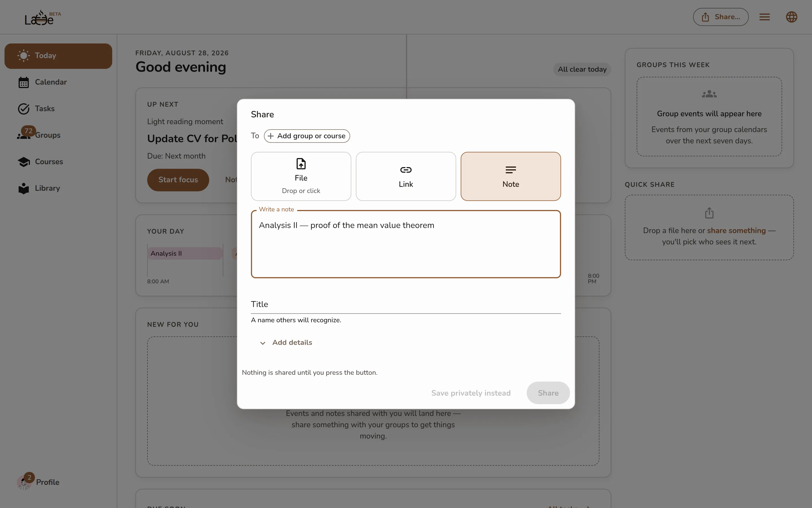Click the Groups badge showing 72
Image resolution: width=812 pixels, height=508 pixels.
pos(28,131)
